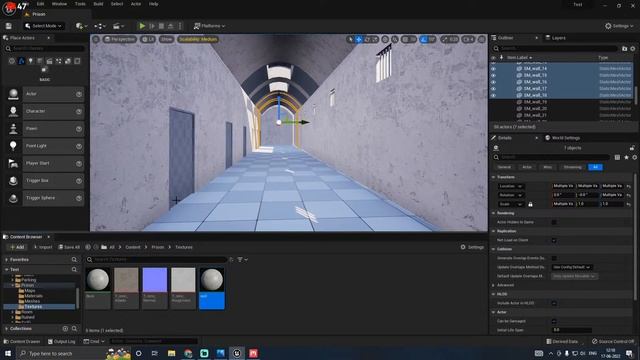Click the Perspective view mode button
This screenshot has height=360, width=640.
119,39
